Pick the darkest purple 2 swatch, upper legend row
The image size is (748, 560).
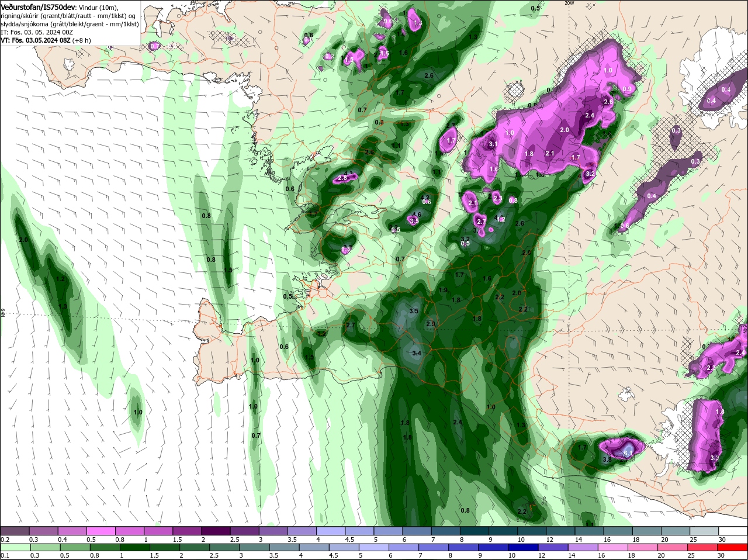[x=215, y=531]
